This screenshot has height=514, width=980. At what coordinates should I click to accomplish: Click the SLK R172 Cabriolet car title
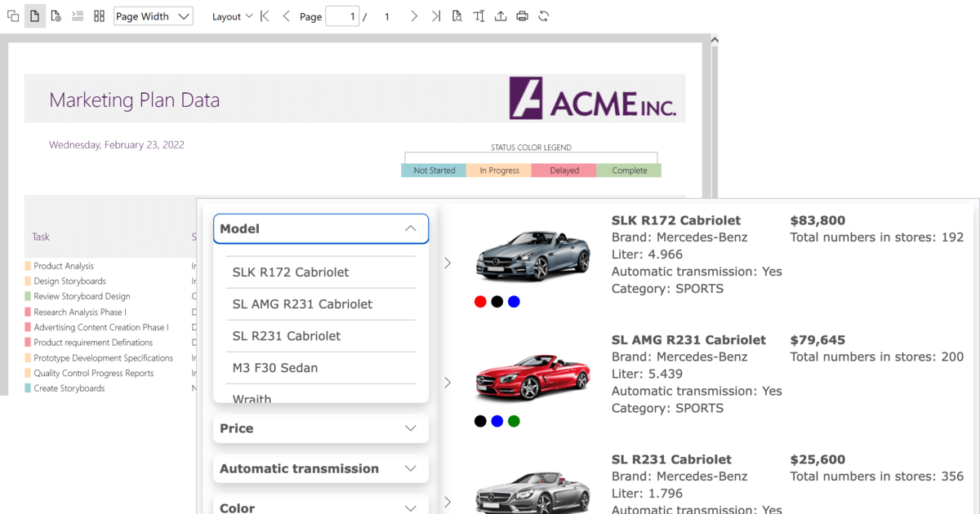tap(675, 220)
